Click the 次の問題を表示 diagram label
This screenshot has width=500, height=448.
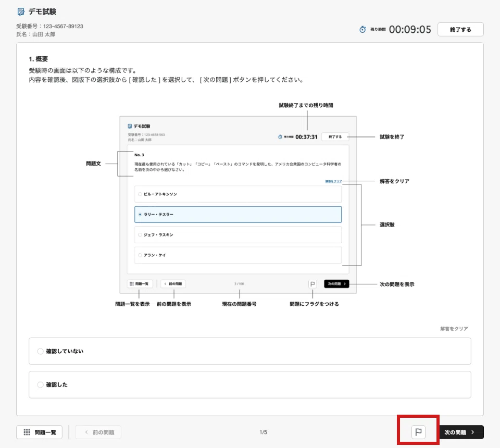397,284
